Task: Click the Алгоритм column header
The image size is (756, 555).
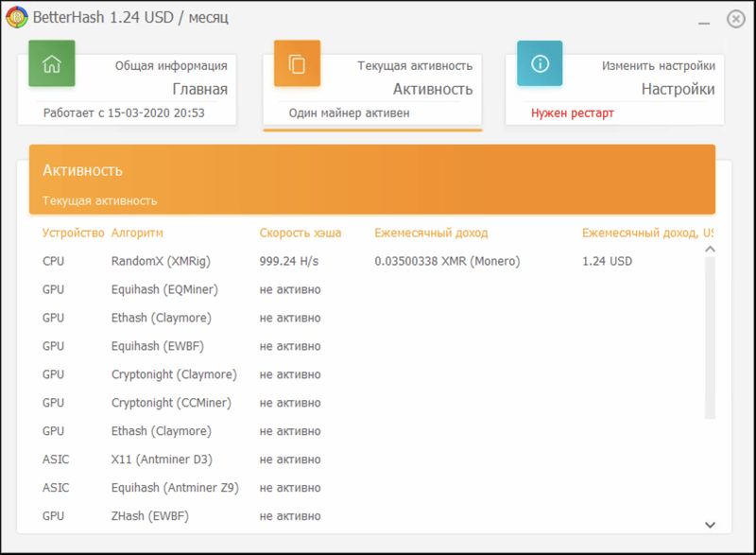Action: [137, 233]
